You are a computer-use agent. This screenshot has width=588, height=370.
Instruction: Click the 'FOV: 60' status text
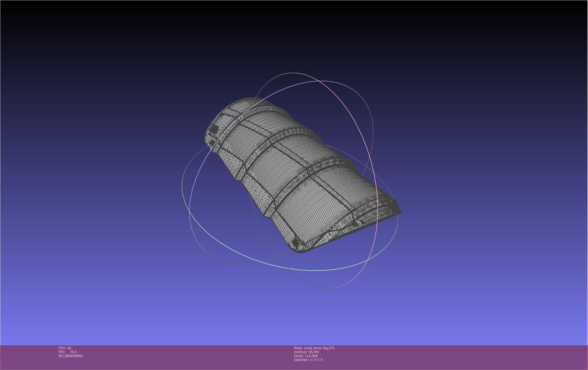pos(65,348)
